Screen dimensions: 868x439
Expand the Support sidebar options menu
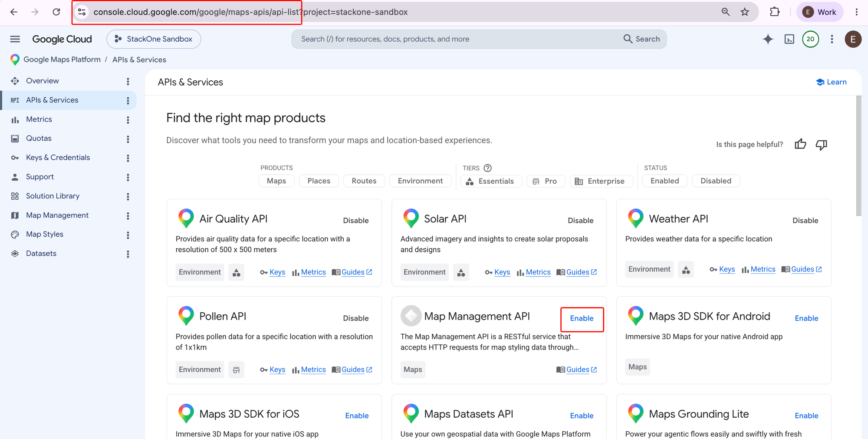(128, 177)
